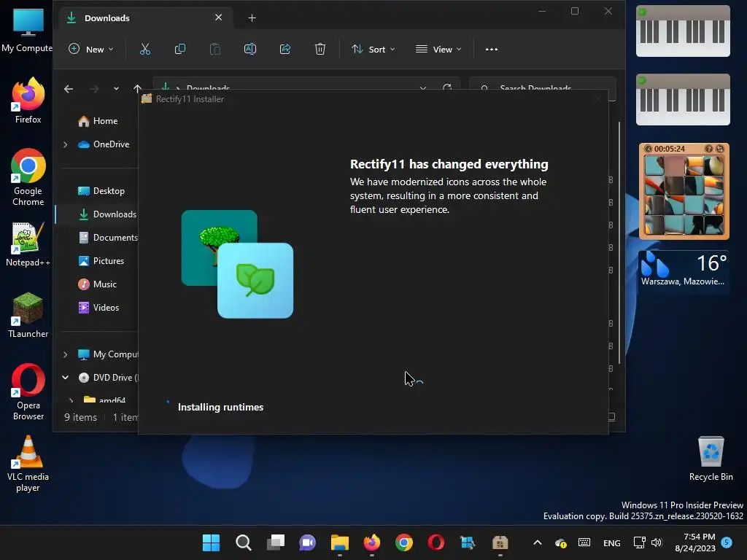The width and height of the screenshot is (747, 560).
Task: Open Task View from taskbar
Action: (275, 542)
